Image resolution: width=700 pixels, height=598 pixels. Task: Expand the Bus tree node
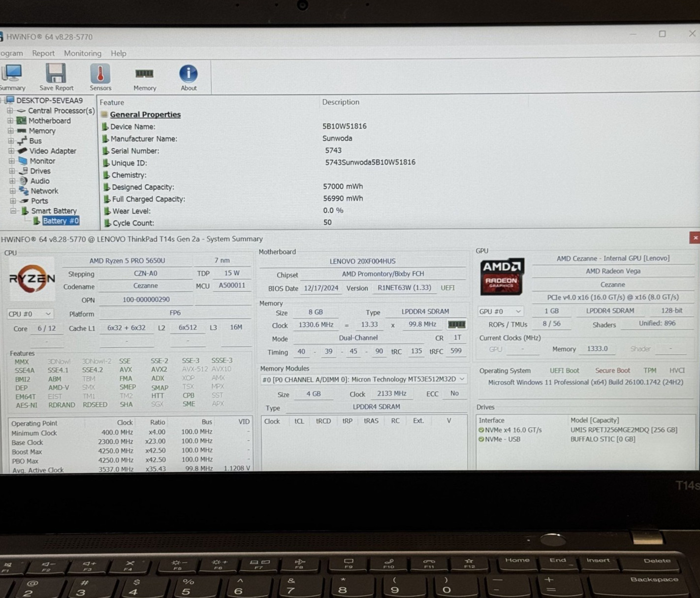11,141
